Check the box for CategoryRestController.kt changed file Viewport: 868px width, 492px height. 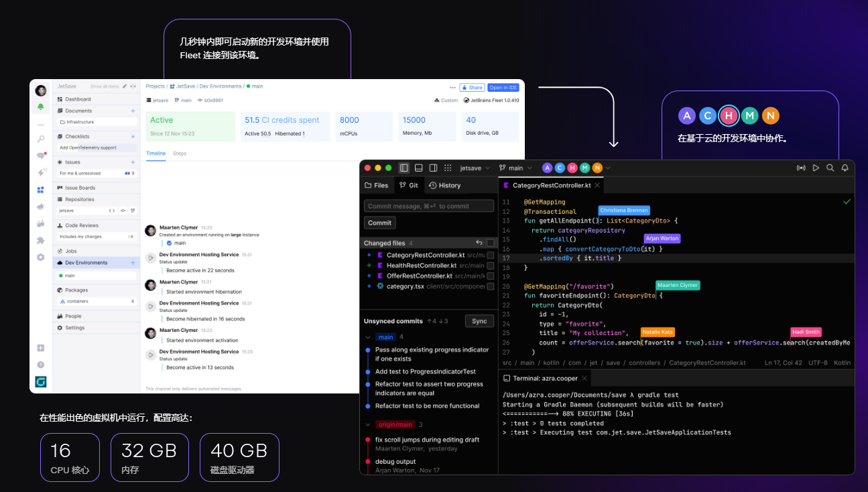pyautogui.click(x=491, y=255)
